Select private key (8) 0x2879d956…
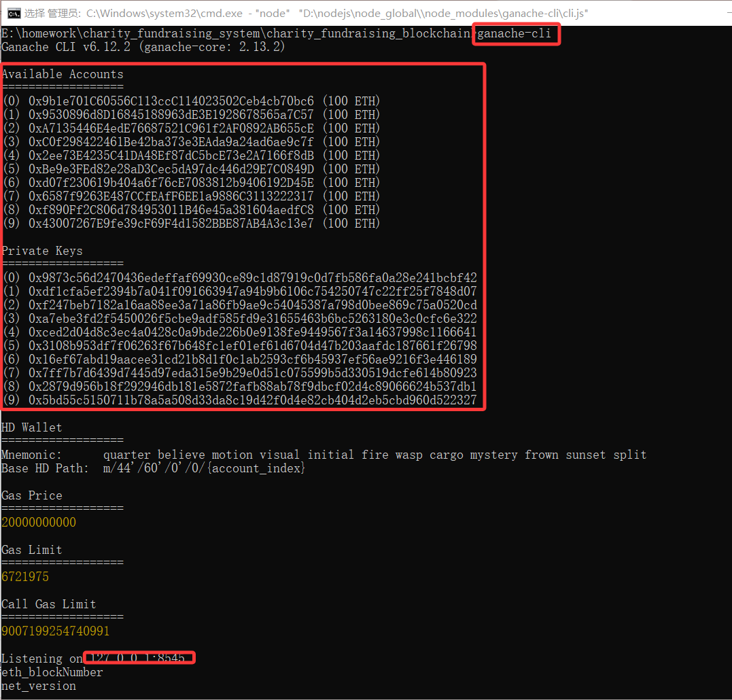The height and width of the screenshot is (700, 732). (253, 387)
